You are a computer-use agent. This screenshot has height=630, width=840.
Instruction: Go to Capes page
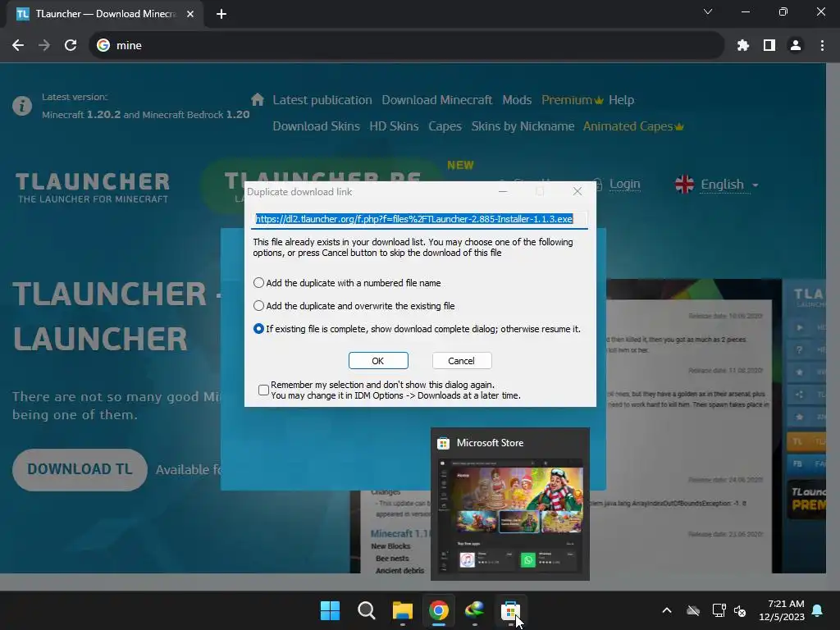coord(445,126)
